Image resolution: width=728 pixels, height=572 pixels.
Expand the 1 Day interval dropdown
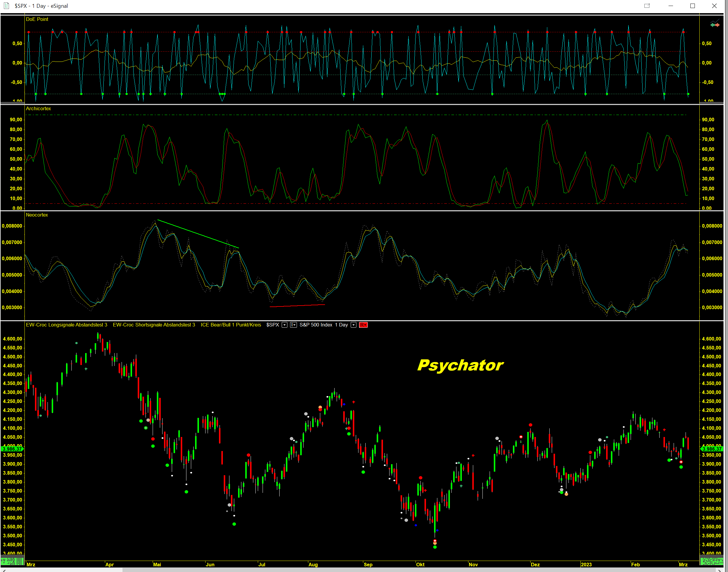click(x=353, y=325)
